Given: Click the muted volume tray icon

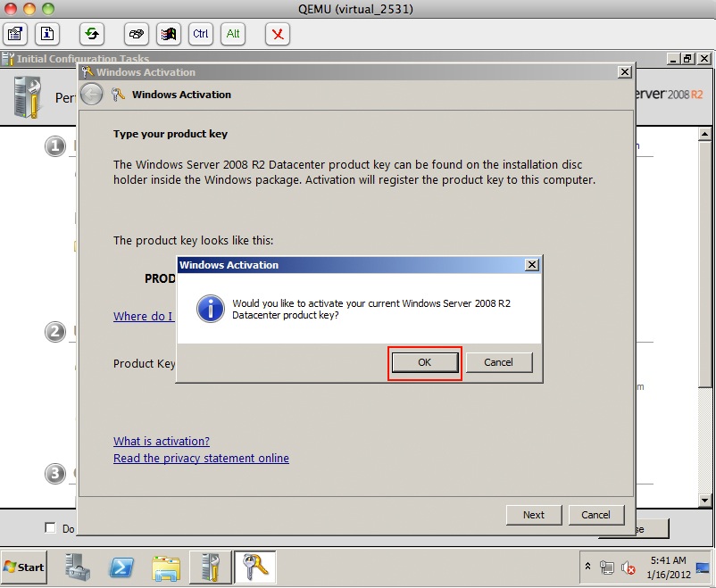Looking at the screenshot, I should point(629,567).
